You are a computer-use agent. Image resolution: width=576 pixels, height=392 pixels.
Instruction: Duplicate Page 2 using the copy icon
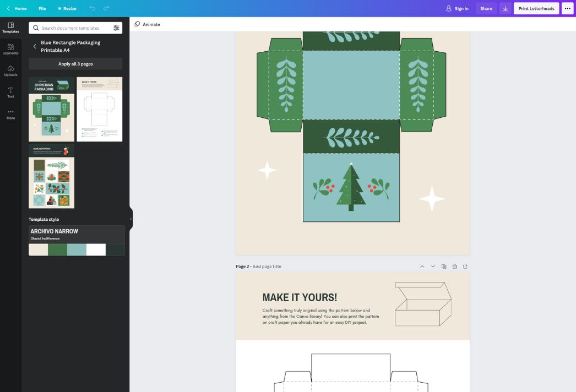coord(444,266)
